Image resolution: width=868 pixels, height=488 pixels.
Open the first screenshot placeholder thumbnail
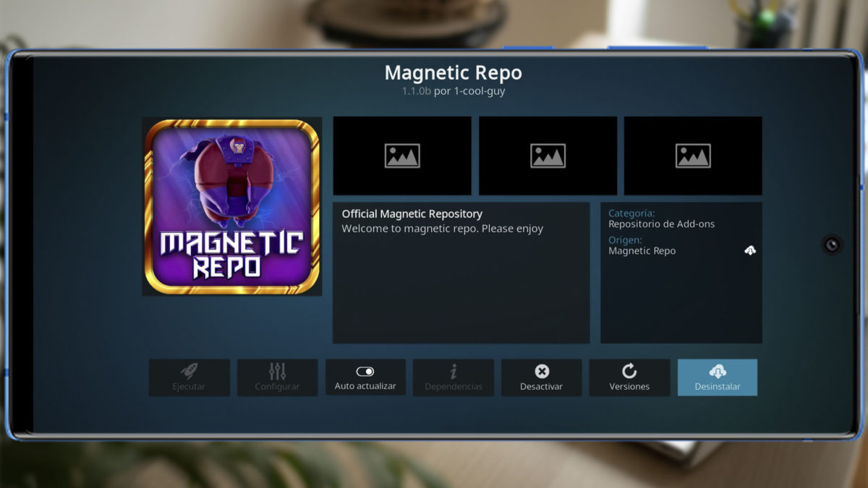[402, 155]
